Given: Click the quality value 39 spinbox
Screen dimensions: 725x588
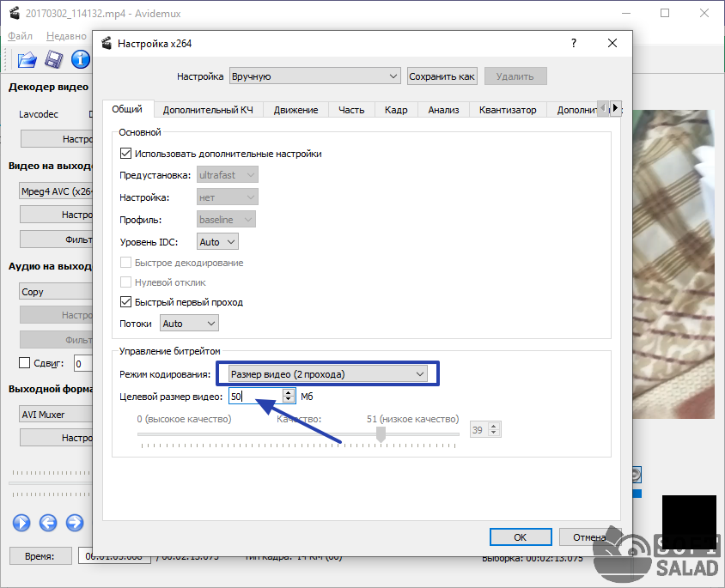Looking at the screenshot, I should tap(485, 429).
